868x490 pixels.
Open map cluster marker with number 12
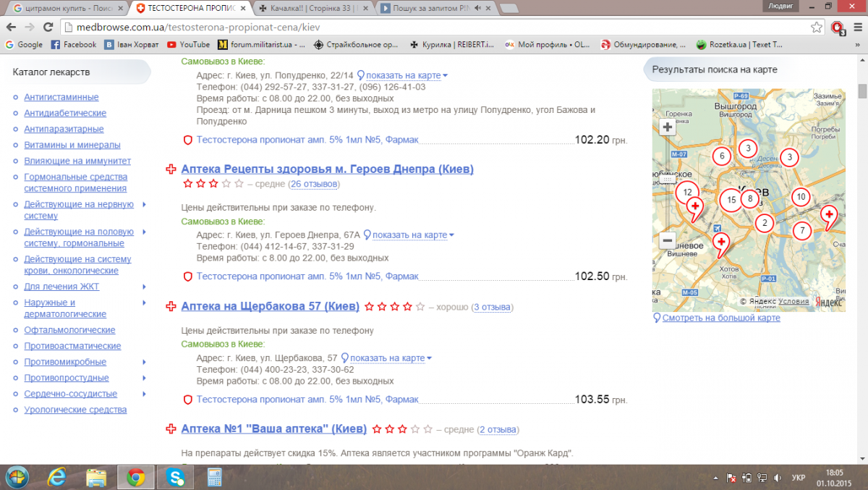click(688, 192)
